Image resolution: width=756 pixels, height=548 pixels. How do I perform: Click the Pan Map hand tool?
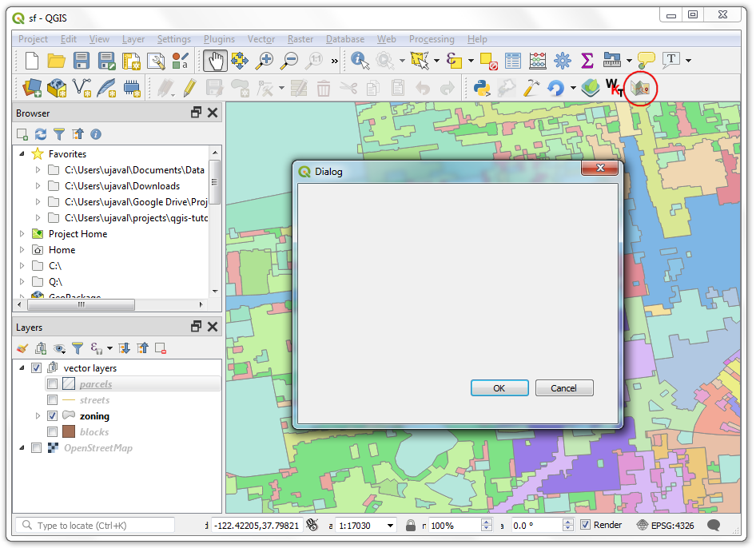click(215, 61)
